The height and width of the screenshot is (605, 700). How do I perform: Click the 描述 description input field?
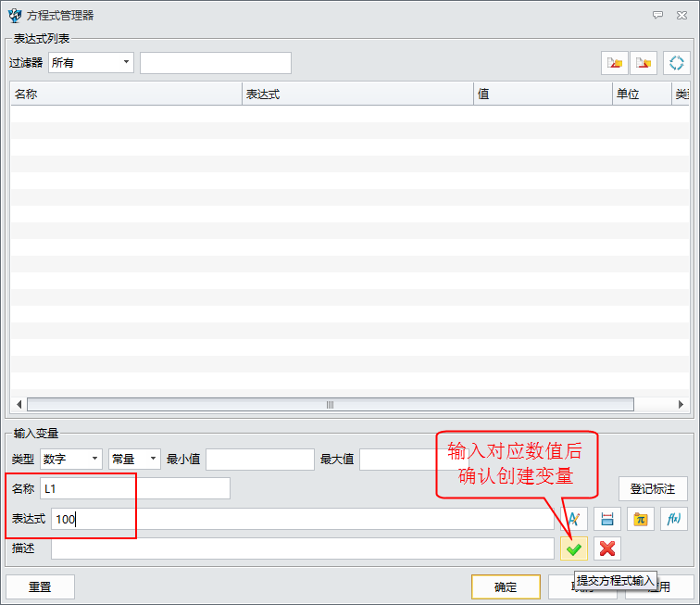point(302,548)
